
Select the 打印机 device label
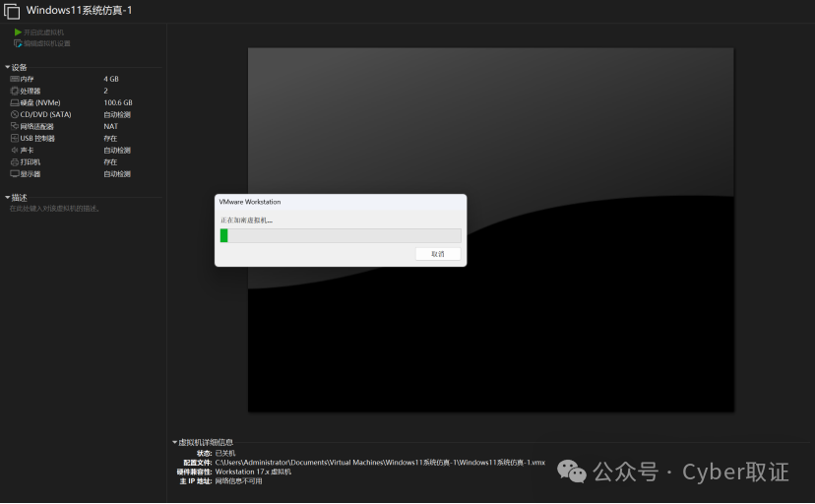point(31,162)
